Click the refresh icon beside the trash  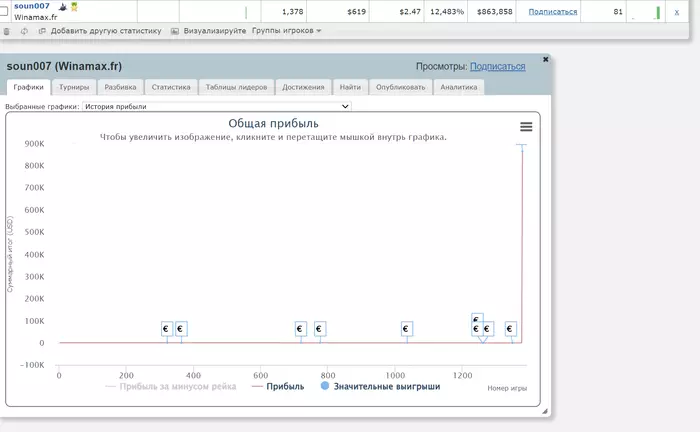pos(24,31)
